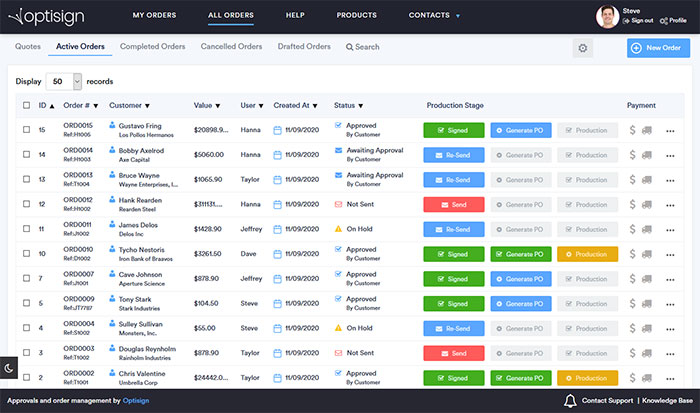
Task: Click the delivery truck icon for ORD0011
Action: point(646,229)
